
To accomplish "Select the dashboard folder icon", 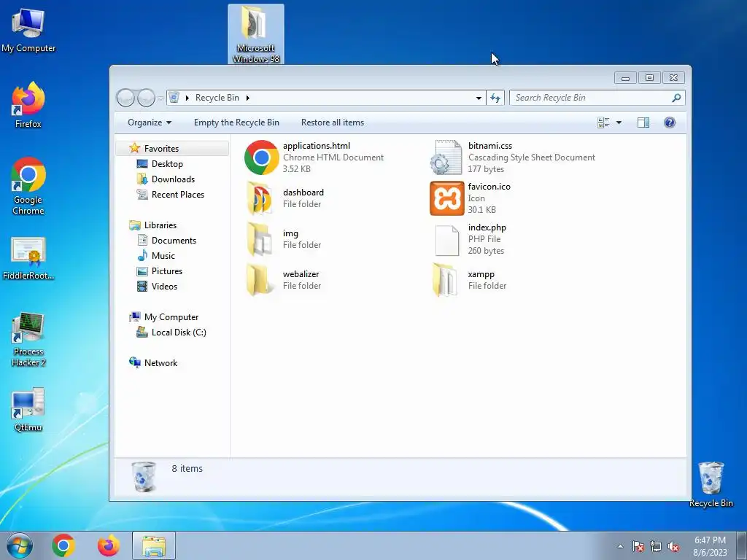I will (x=260, y=198).
